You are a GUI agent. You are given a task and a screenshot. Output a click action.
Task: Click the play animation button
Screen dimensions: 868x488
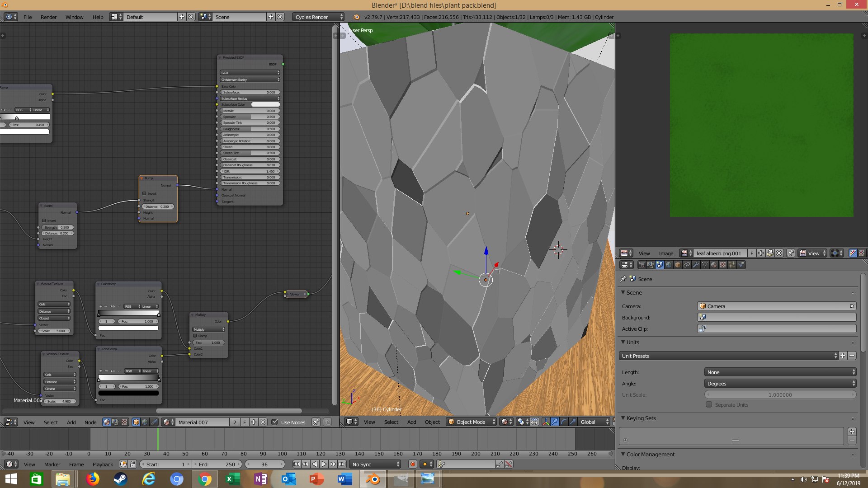tap(324, 464)
